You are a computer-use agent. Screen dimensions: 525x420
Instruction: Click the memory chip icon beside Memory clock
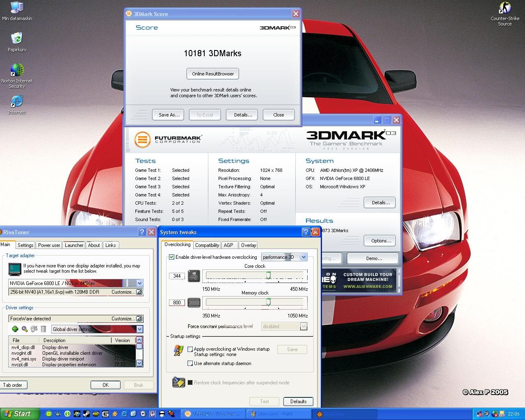coord(194,303)
